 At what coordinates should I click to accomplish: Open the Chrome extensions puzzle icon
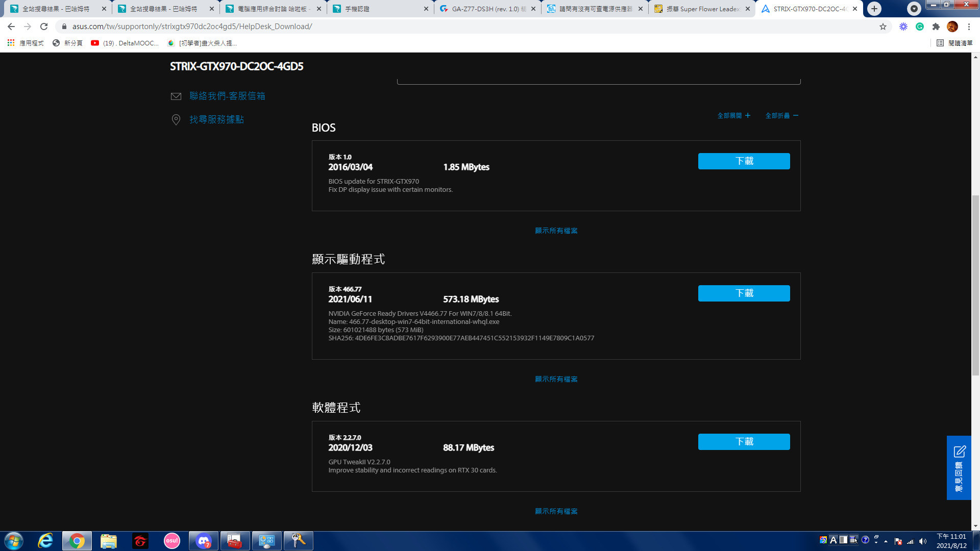click(x=936, y=27)
